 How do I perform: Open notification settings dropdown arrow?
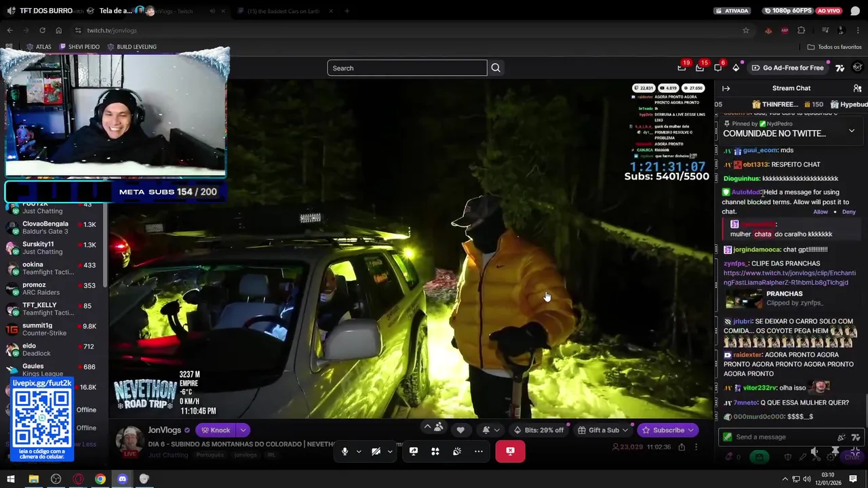[497, 430]
